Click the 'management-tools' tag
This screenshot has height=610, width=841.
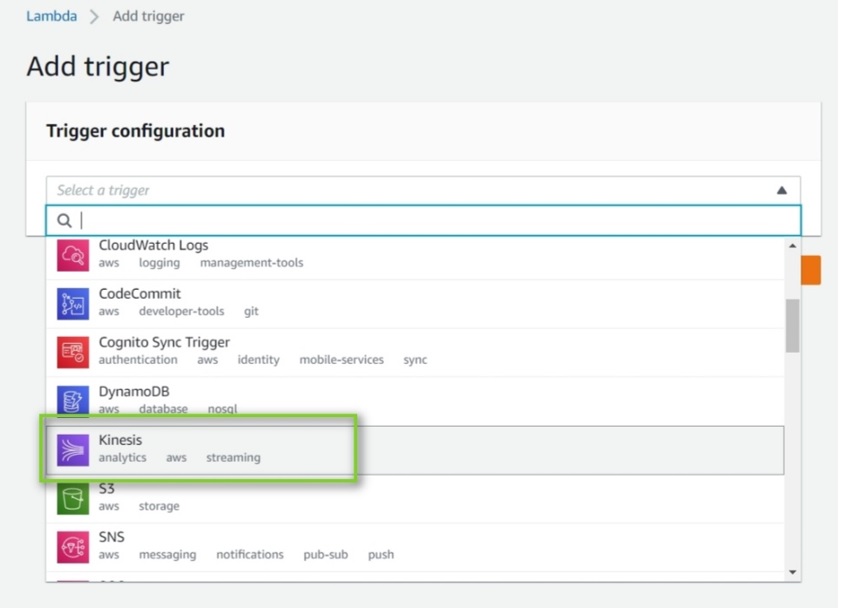tap(252, 263)
